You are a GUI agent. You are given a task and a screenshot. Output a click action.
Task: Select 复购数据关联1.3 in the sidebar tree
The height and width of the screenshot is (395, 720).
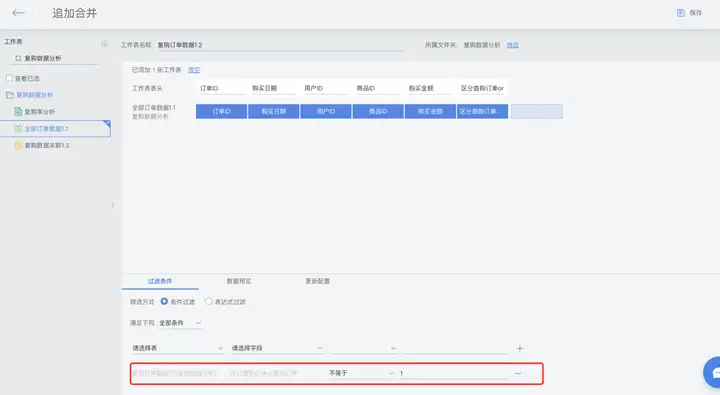pyautogui.click(x=46, y=146)
